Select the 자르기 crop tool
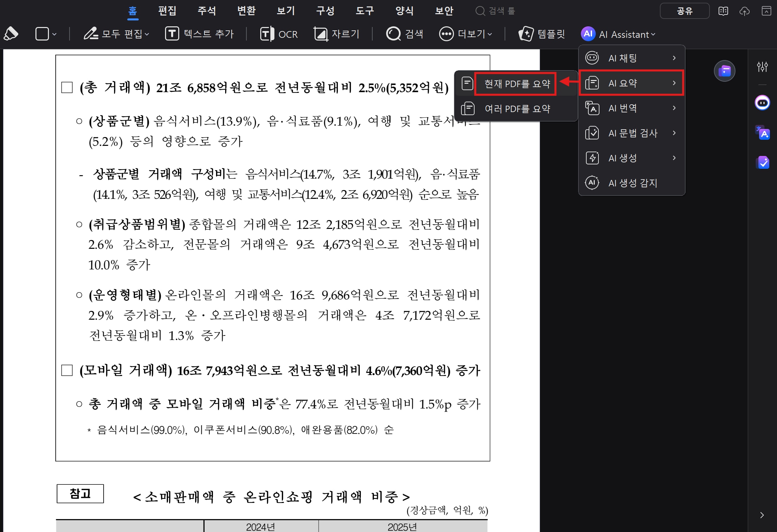Image resolution: width=777 pixels, height=532 pixels. pyautogui.click(x=336, y=34)
